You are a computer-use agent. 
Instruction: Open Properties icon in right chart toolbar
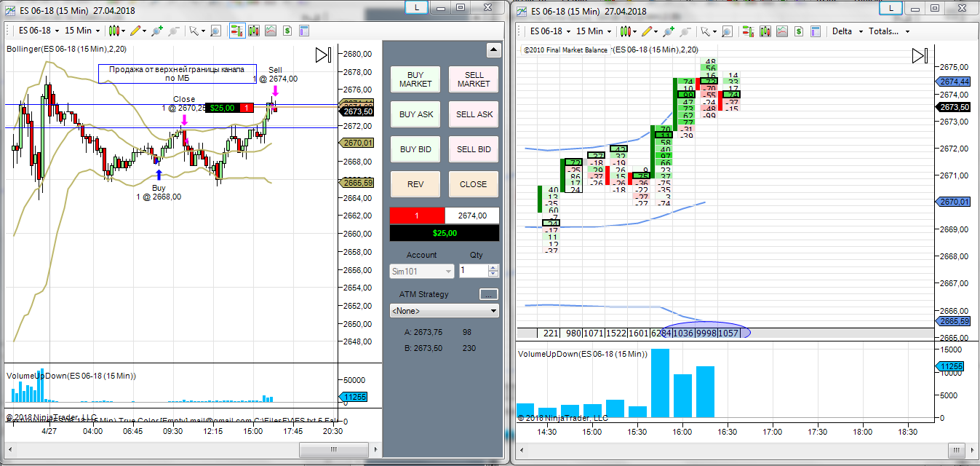click(815, 31)
